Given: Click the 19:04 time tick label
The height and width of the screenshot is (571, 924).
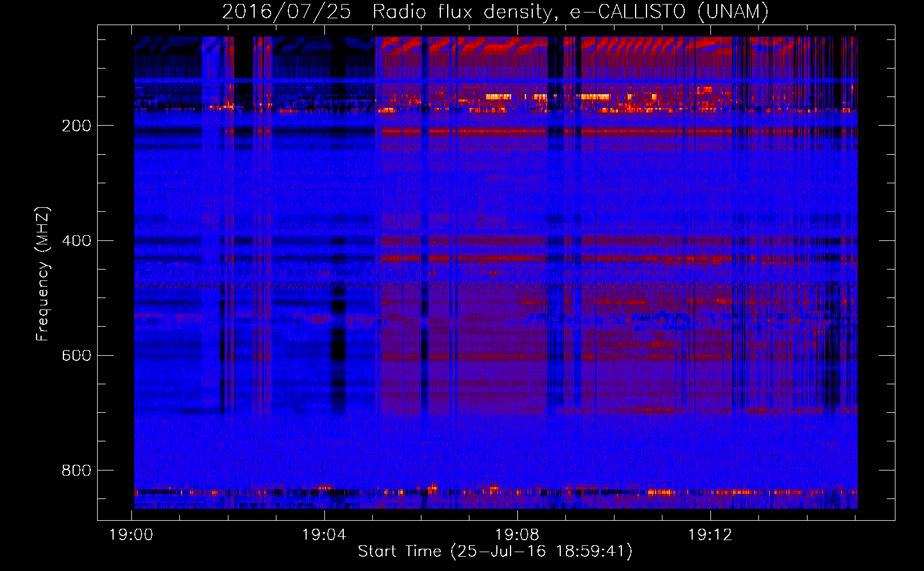Looking at the screenshot, I should pos(324,535).
